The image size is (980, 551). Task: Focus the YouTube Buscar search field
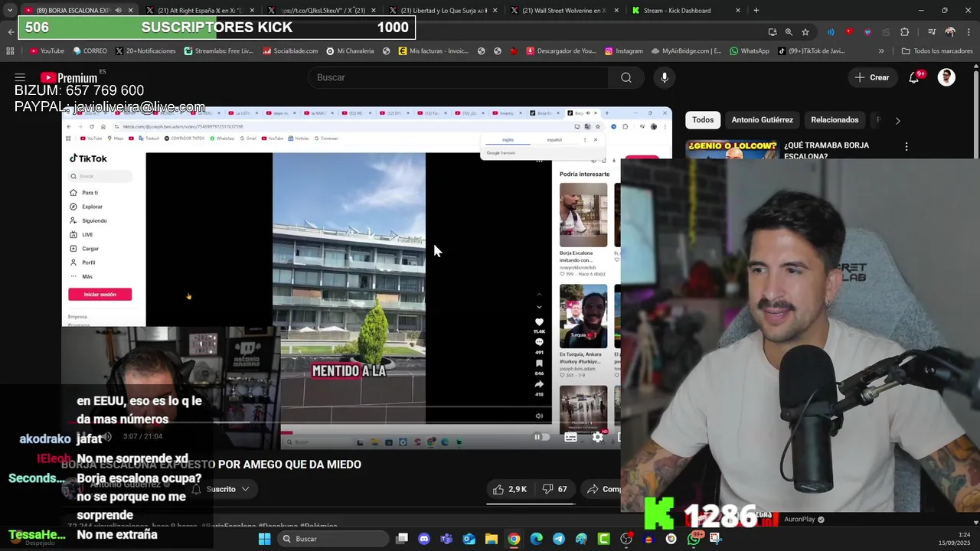point(459,77)
